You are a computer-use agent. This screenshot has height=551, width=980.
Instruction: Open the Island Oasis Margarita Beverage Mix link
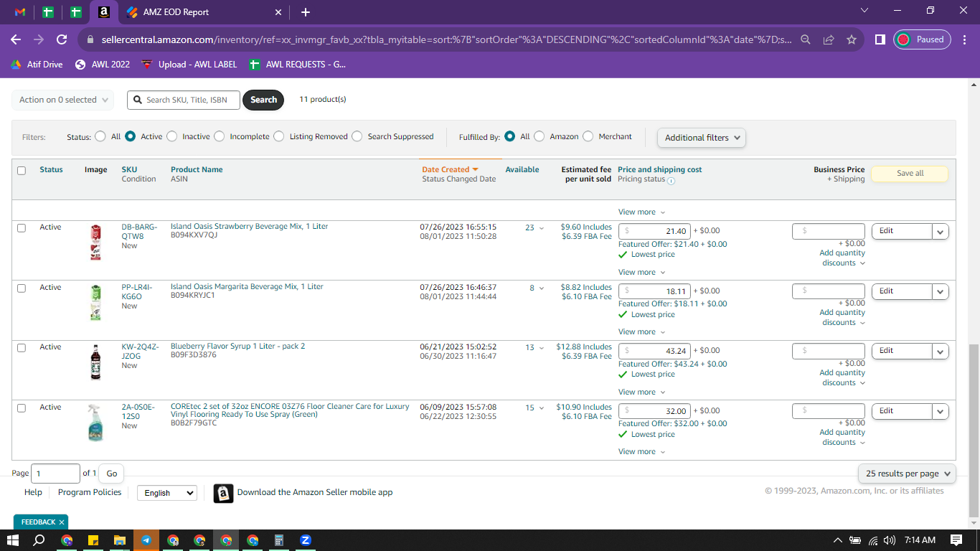pyautogui.click(x=247, y=286)
